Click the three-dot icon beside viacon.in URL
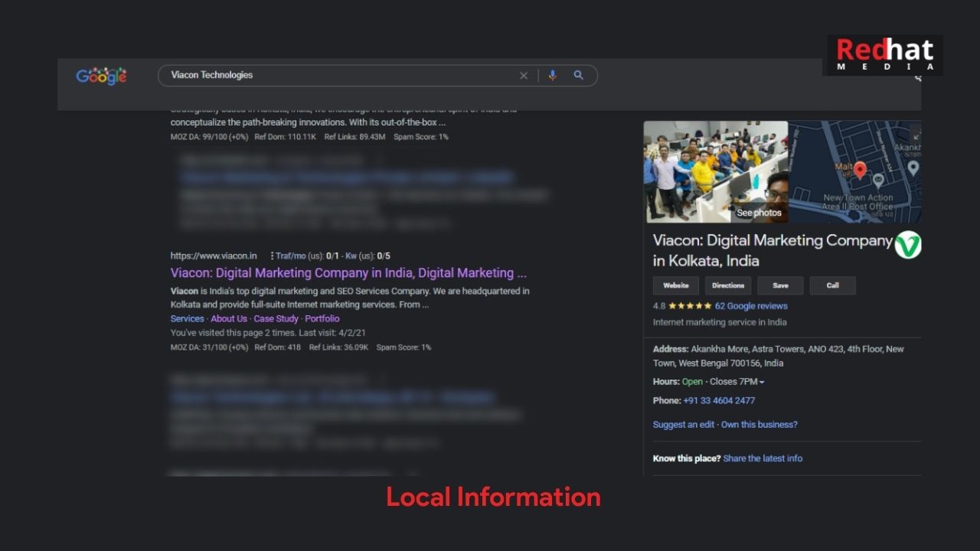 pos(272,256)
